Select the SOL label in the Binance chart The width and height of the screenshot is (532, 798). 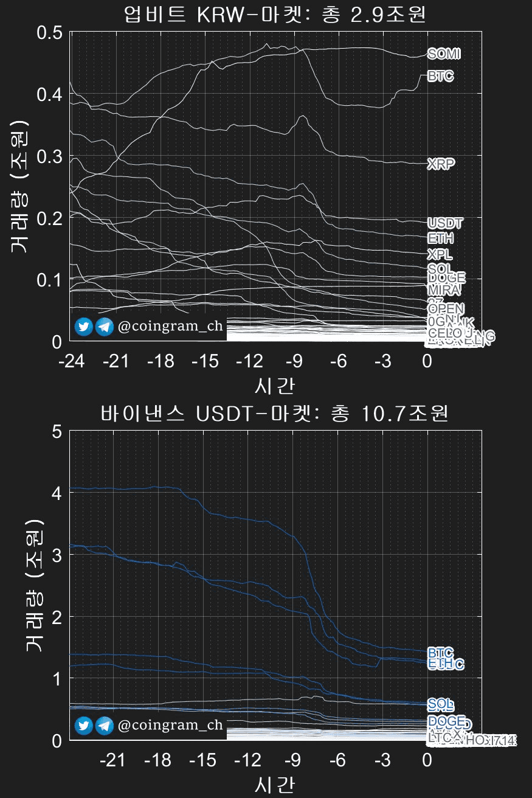441,705
